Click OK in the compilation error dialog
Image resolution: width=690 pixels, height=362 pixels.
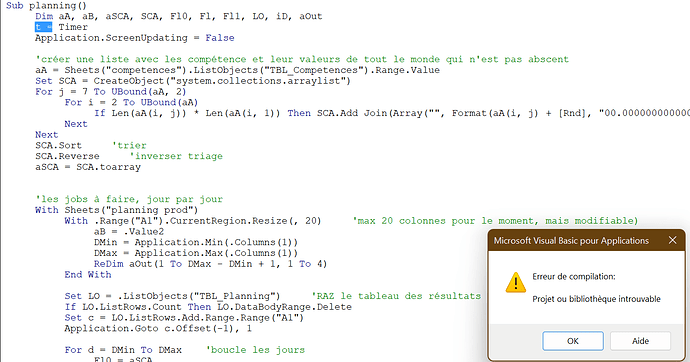pyautogui.click(x=573, y=341)
